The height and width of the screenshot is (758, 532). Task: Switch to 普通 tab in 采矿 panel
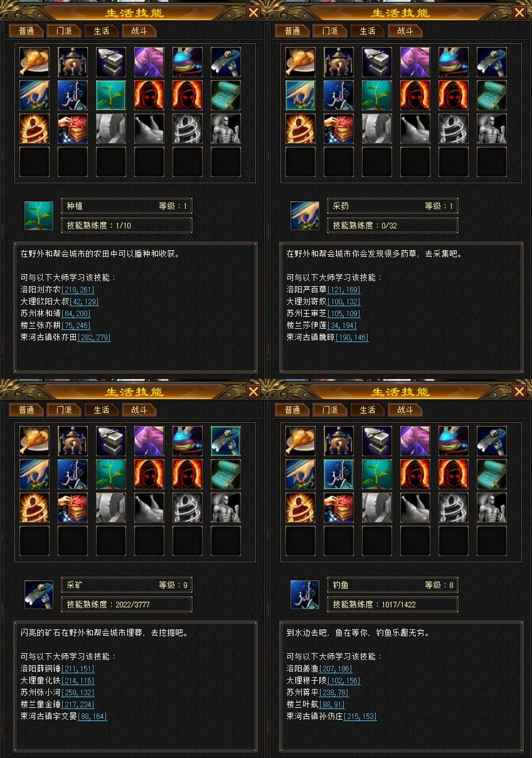27,410
